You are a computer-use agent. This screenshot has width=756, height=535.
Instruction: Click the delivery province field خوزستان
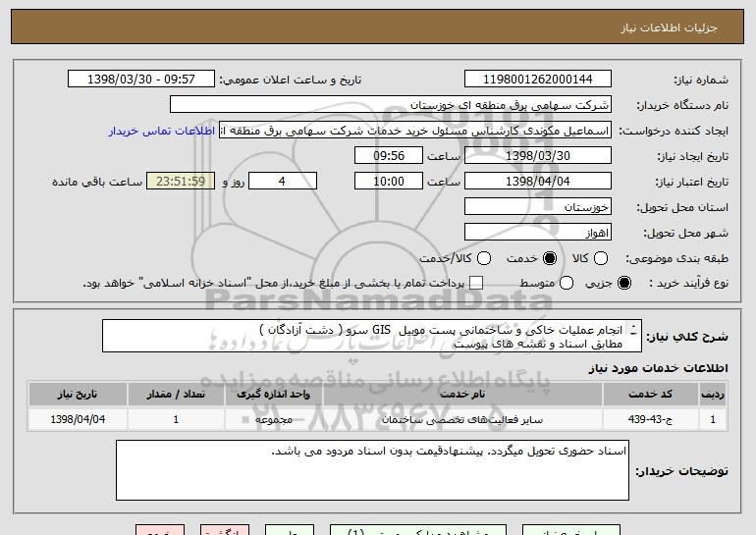[538, 207]
